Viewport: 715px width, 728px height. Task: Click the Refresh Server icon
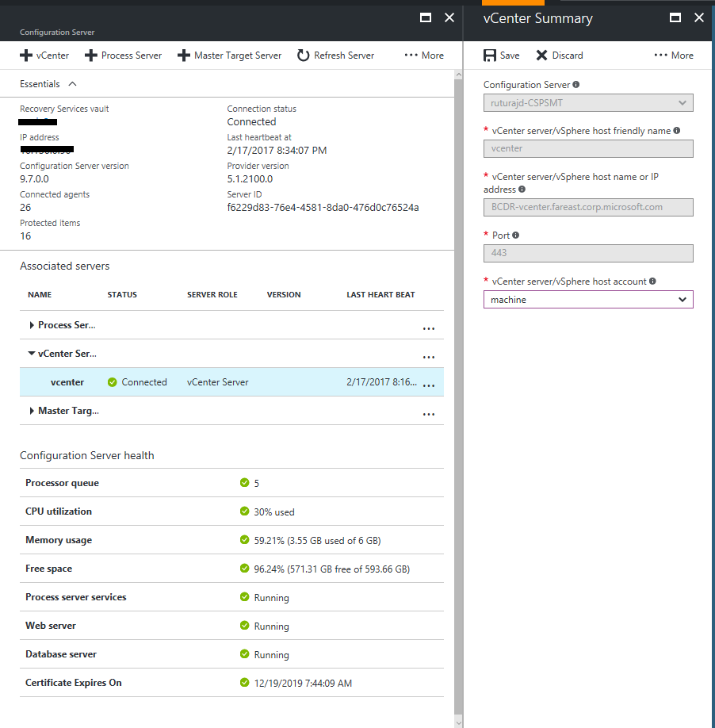click(x=303, y=56)
